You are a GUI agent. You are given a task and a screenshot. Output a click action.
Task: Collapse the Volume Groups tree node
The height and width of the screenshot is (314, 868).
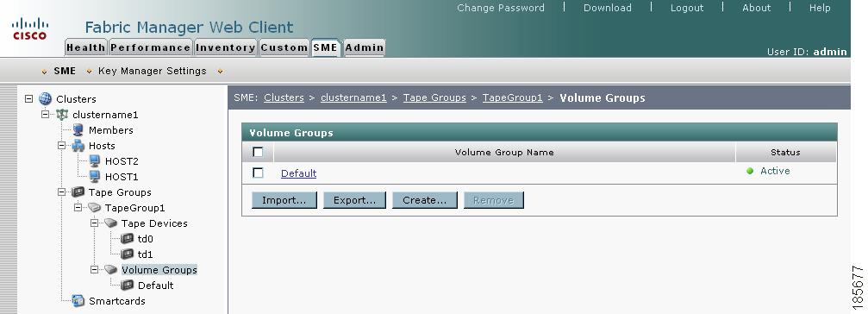(x=94, y=270)
